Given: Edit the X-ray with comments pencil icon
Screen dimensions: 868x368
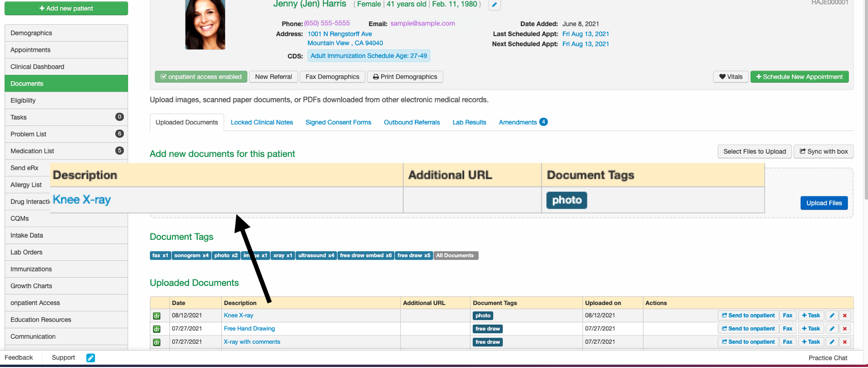Looking at the screenshot, I should [832, 342].
